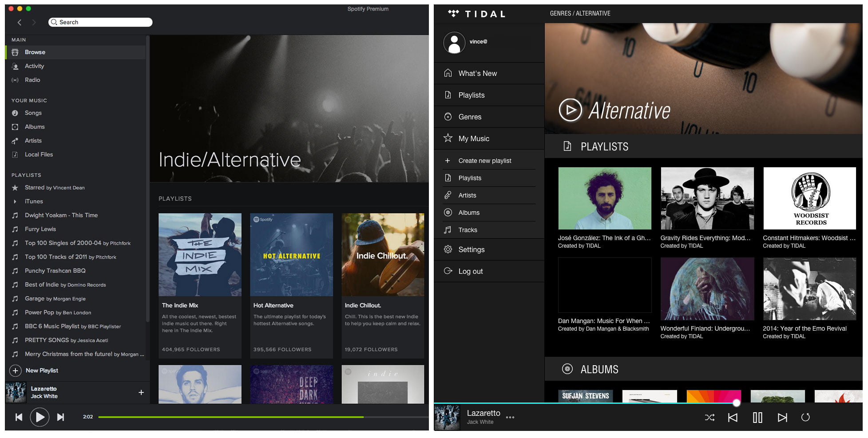Click Spotify back navigation arrow
Viewport: 868px width, 438px height.
20,22
